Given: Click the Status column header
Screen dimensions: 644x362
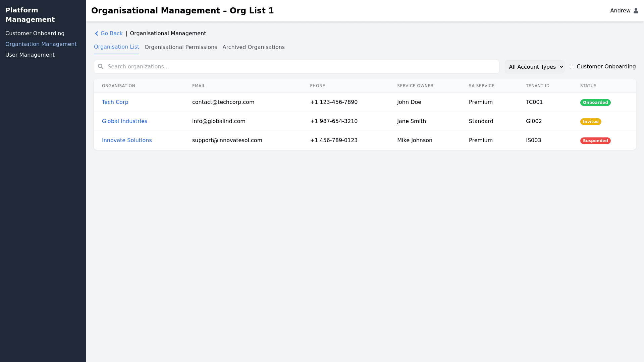Looking at the screenshot, I should [x=588, y=86].
